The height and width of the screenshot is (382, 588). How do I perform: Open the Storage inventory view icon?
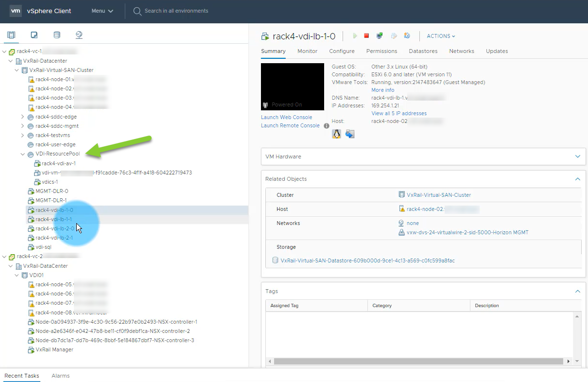tap(57, 35)
